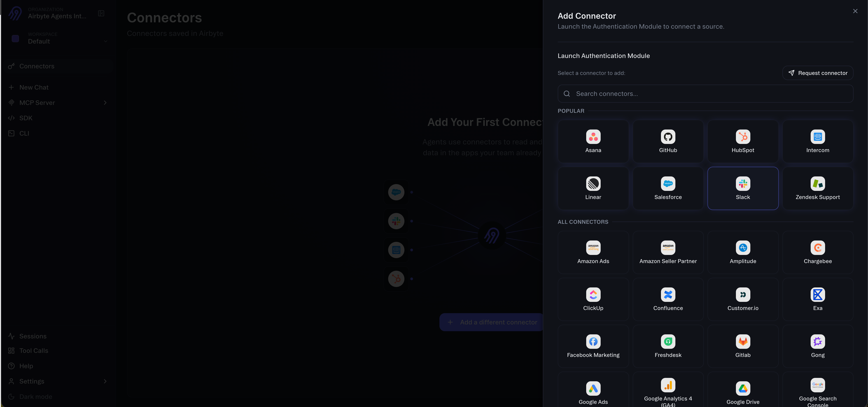
Task: Select the Asana connector icon
Action: pos(593,137)
